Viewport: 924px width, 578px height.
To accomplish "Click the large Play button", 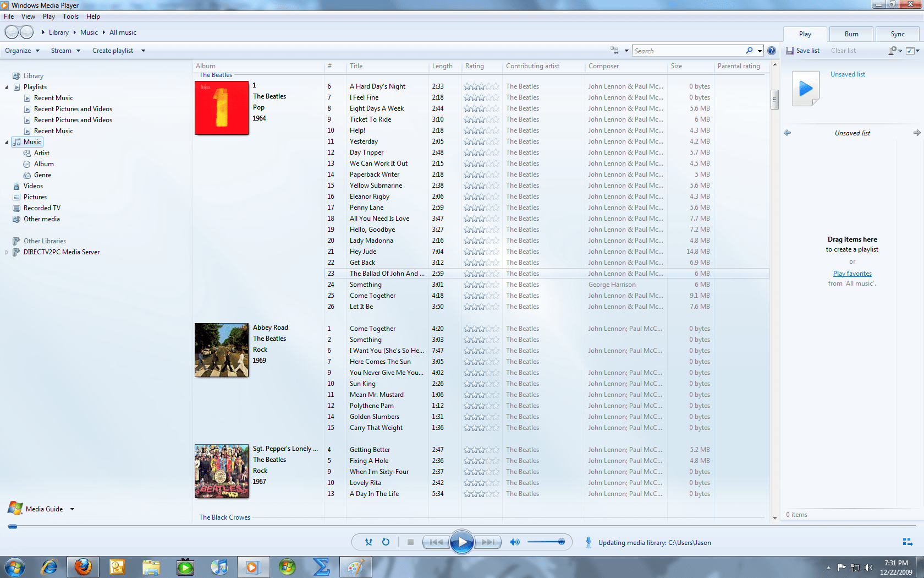I will (462, 542).
